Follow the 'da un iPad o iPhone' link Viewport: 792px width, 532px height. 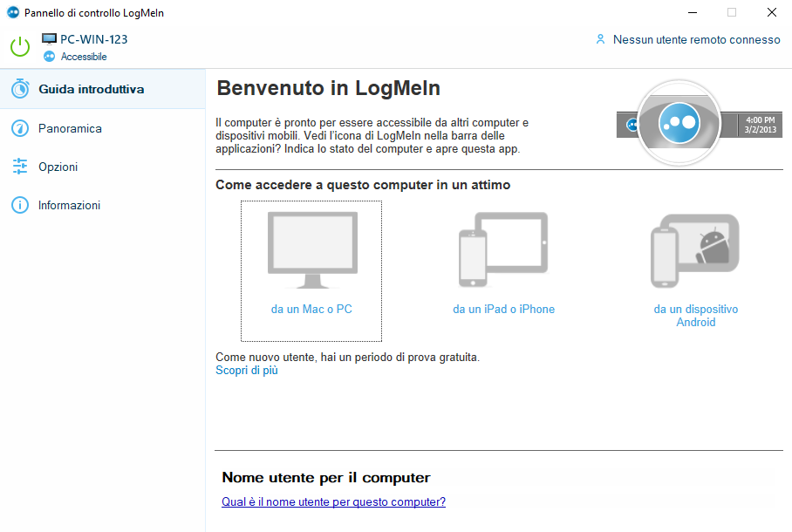pyautogui.click(x=503, y=310)
